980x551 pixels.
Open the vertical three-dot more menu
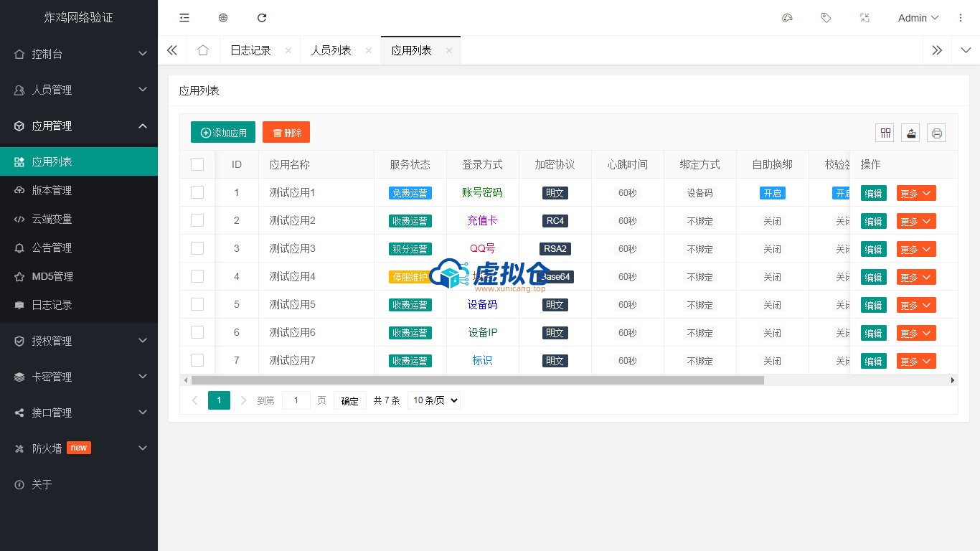tap(961, 18)
